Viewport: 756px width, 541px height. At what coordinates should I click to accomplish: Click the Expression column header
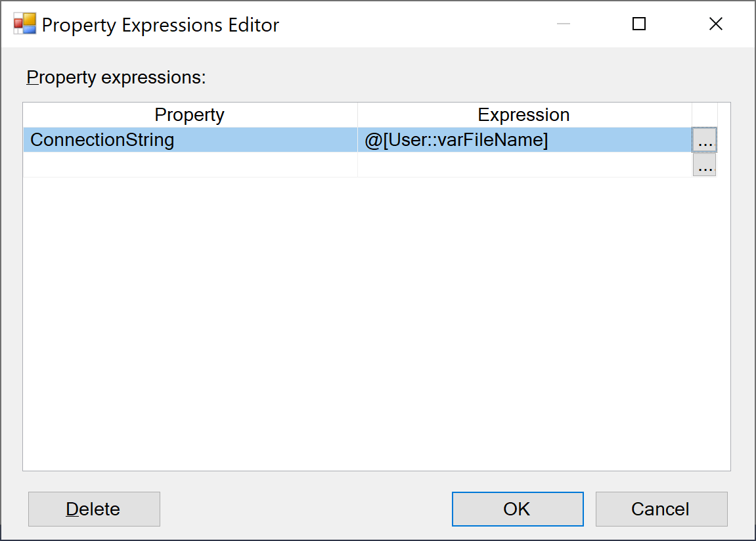(x=523, y=114)
